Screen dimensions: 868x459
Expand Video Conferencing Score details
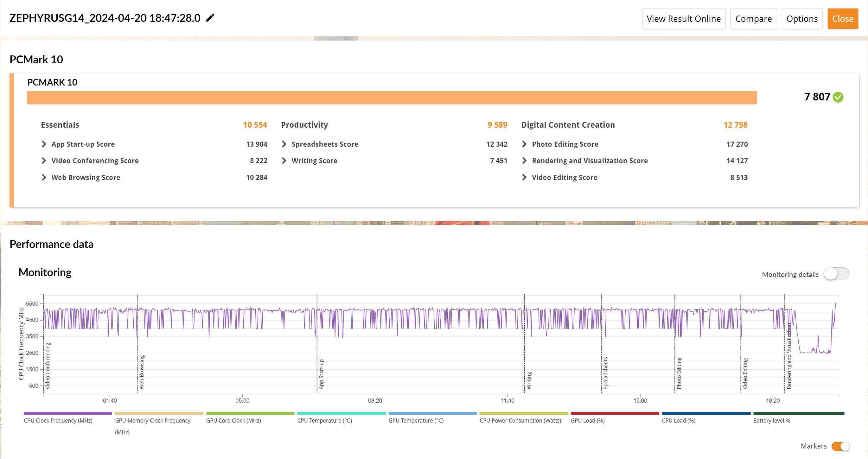[44, 161]
